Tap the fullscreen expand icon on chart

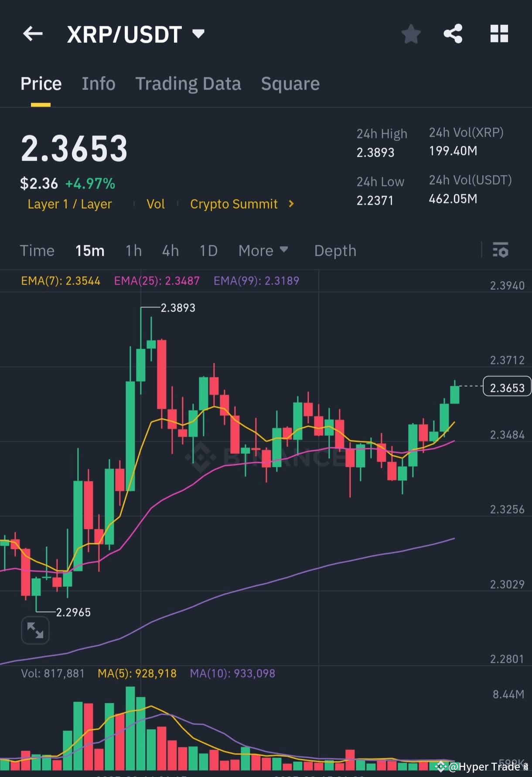pos(35,630)
